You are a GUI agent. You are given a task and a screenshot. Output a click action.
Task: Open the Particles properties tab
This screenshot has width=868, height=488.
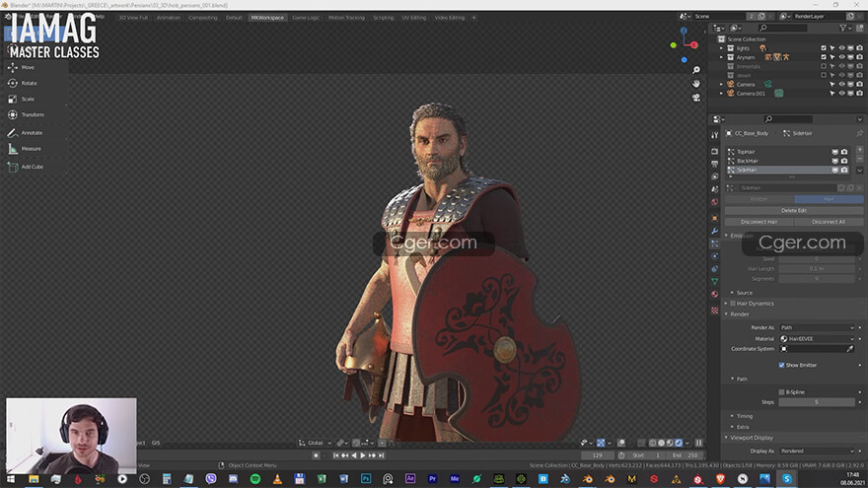point(715,244)
